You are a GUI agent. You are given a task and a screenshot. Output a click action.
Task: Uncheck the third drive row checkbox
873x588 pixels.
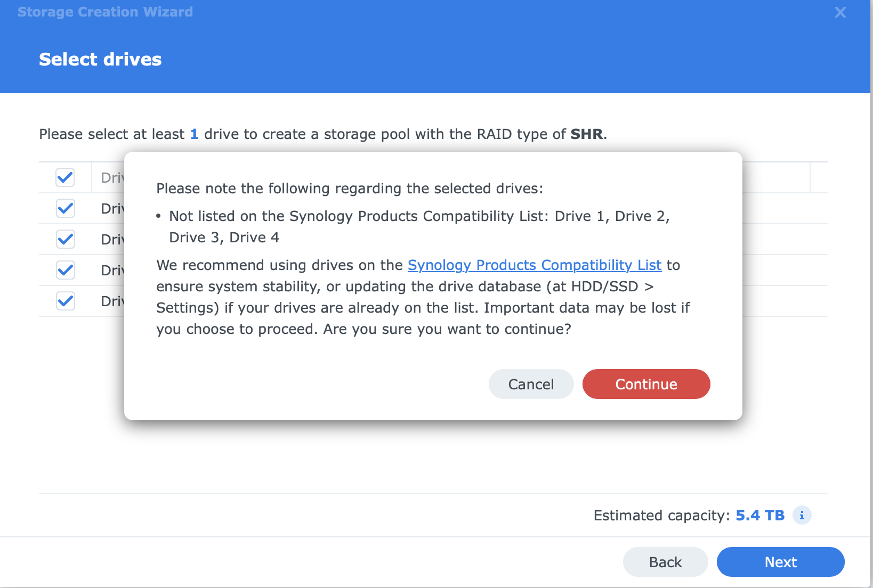pos(65,270)
